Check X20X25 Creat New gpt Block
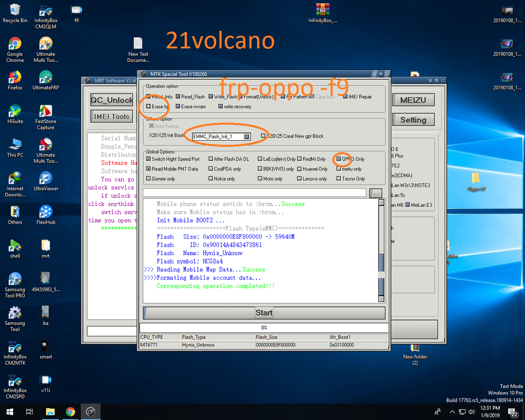 click(263, 135)
